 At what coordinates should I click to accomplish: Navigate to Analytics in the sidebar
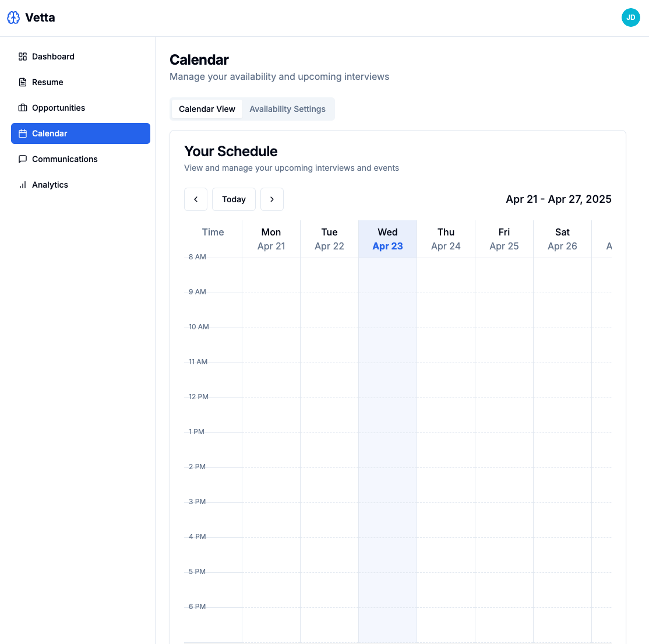[x=50, y=185]
